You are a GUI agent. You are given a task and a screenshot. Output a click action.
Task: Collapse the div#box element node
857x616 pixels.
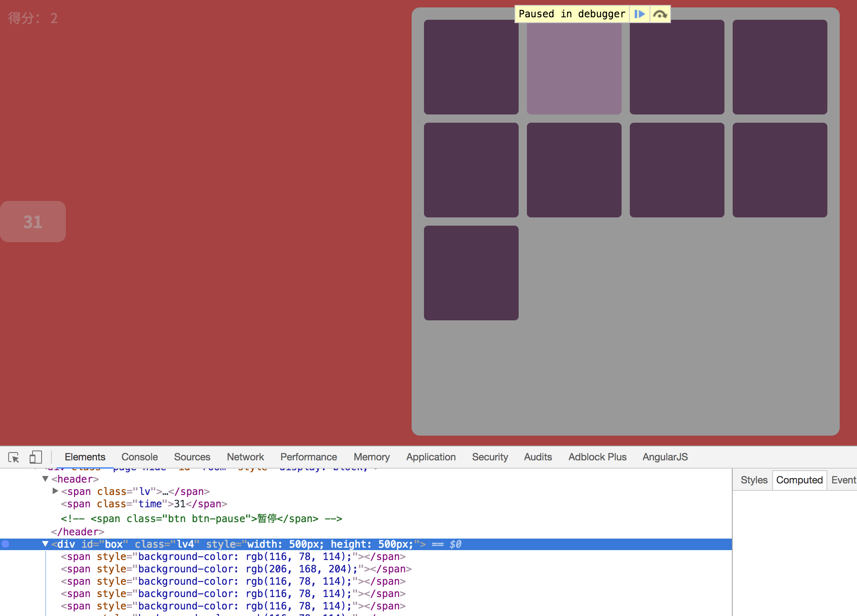(x=45, y=544)
